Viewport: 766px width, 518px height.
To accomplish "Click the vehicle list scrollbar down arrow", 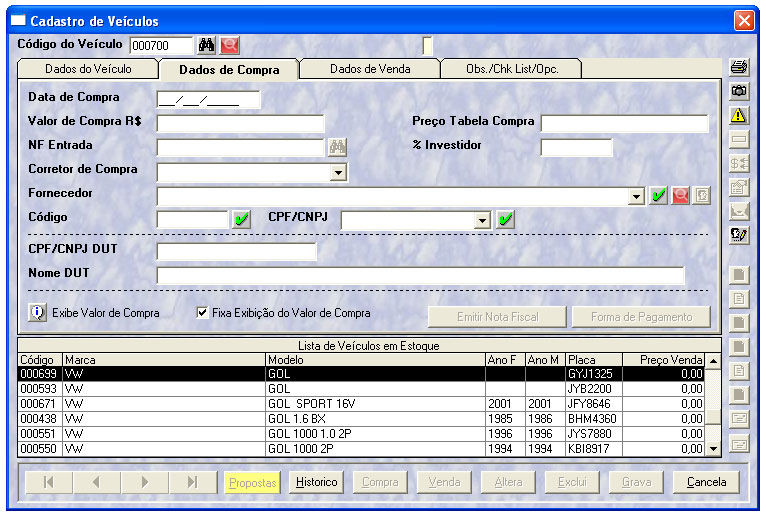I will (713, 448).
